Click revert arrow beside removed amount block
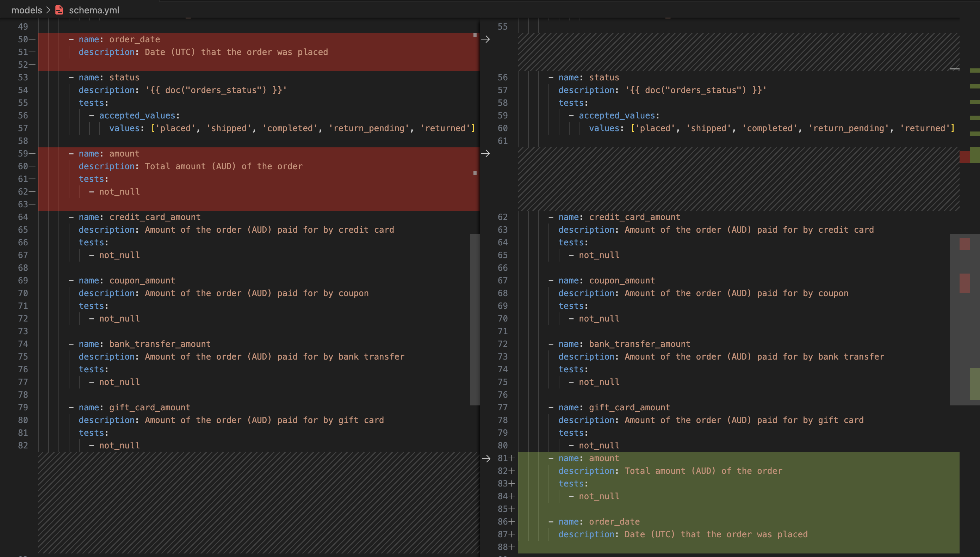Viewport: 980px width, 557px height. 485,153
